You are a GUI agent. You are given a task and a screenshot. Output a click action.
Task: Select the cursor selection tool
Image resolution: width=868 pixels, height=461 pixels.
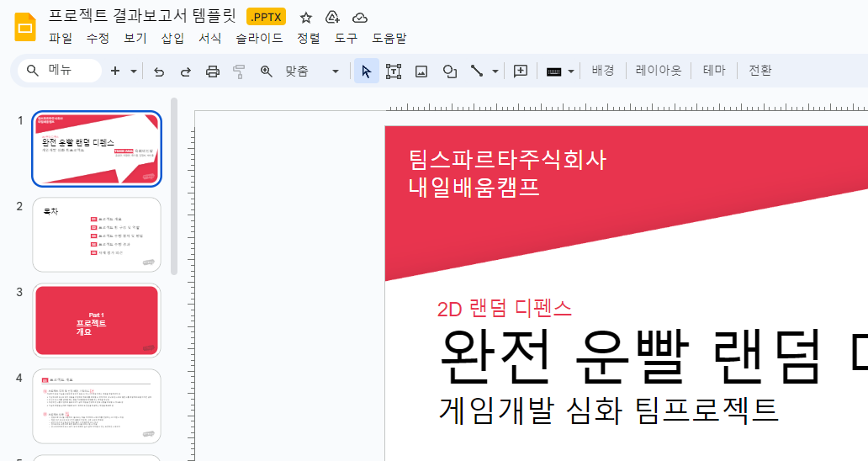(x=366, y=72)
